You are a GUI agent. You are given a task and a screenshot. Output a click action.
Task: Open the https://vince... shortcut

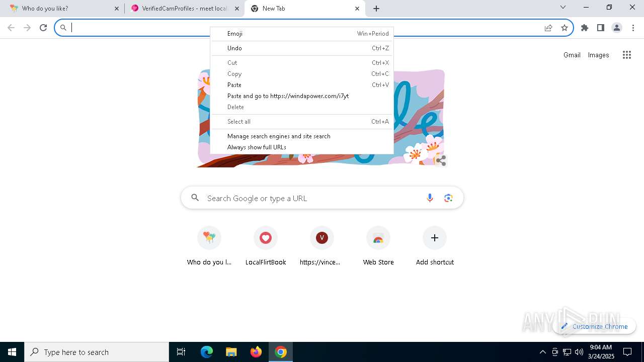322,245
